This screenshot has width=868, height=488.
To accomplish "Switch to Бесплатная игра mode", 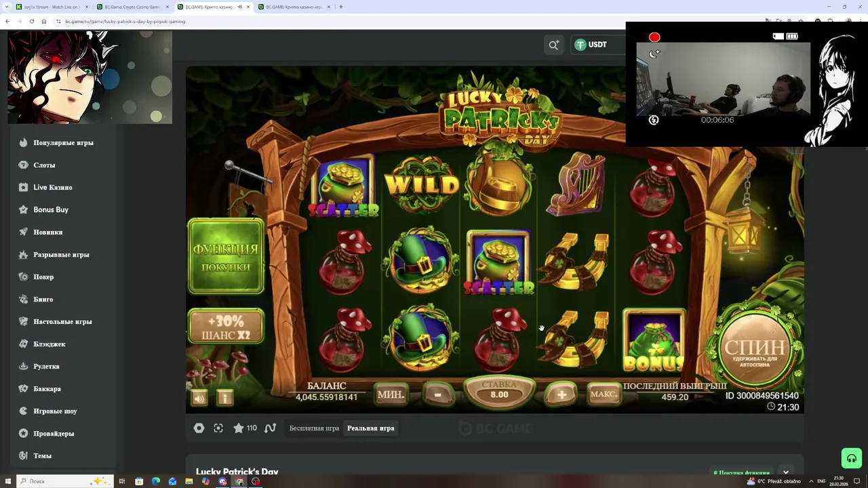I will click(314, 428).
